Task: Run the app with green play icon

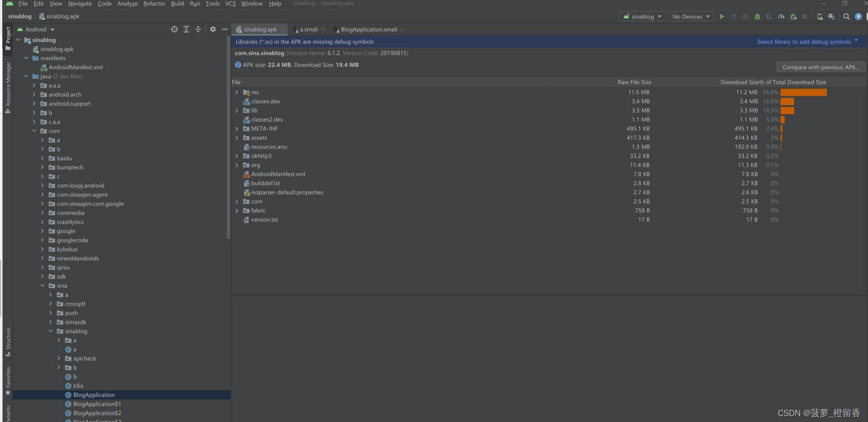Action: [x=722, y=16]
